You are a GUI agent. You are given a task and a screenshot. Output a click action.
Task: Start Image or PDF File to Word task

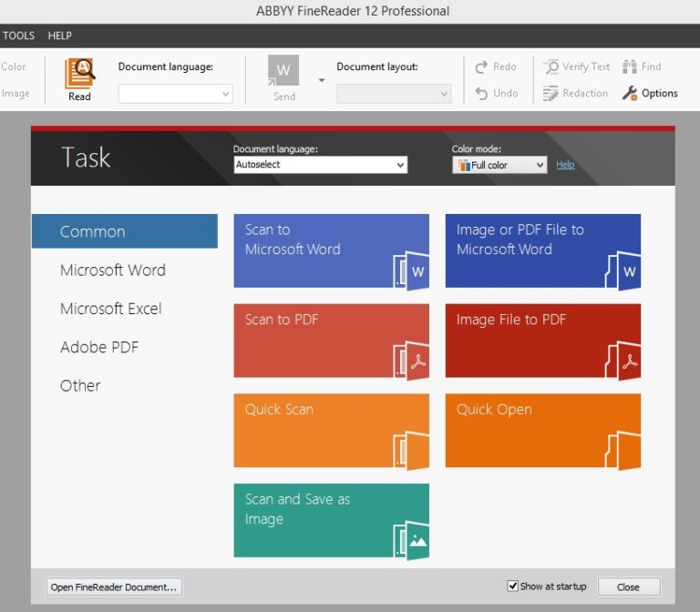point(543,251)
